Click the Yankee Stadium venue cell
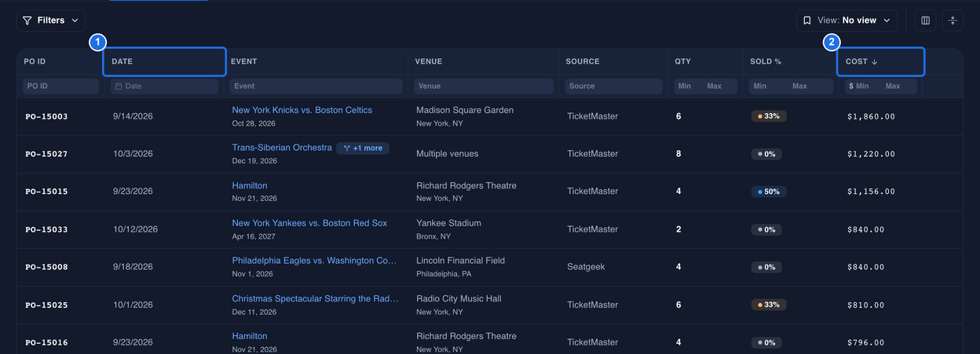 [x=448, y=223]
